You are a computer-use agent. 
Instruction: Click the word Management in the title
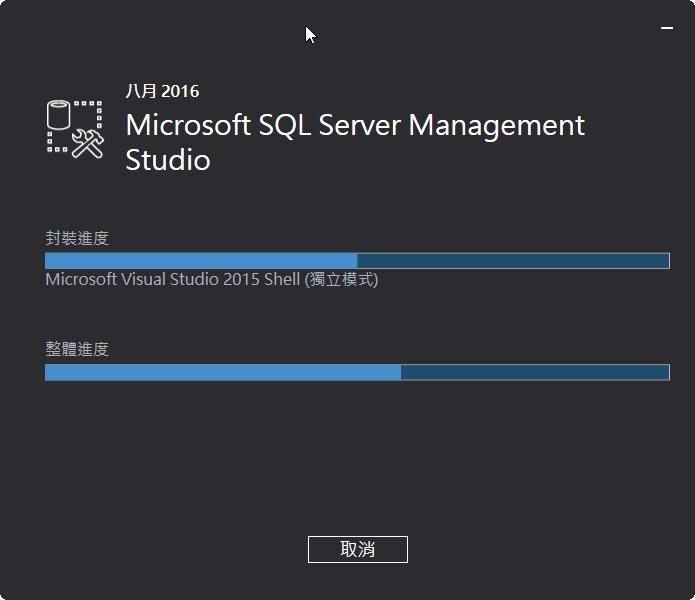(496, 127)
